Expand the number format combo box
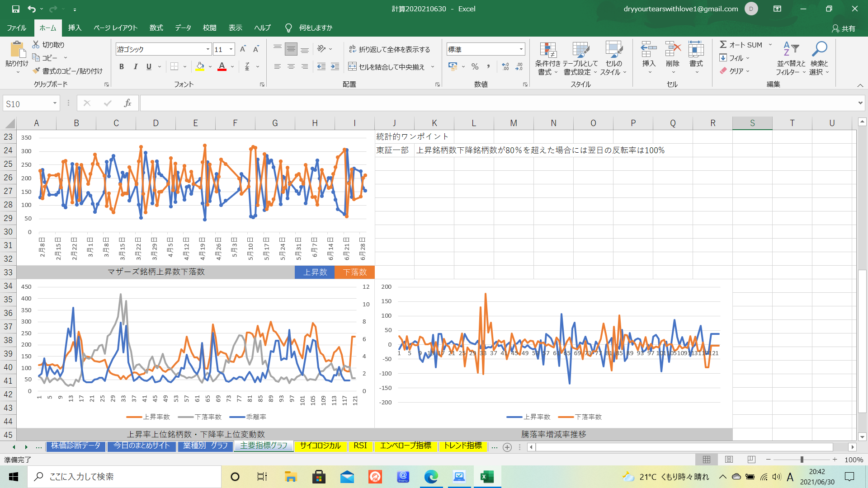868x488 pixels. click(x=521, y=49)
